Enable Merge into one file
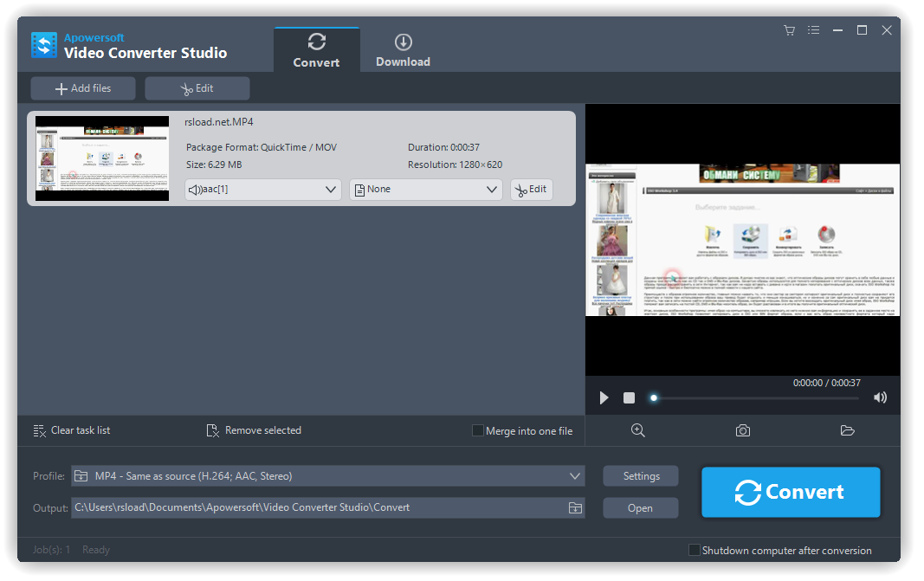924x581 pixels. click(x=477, y=430)
